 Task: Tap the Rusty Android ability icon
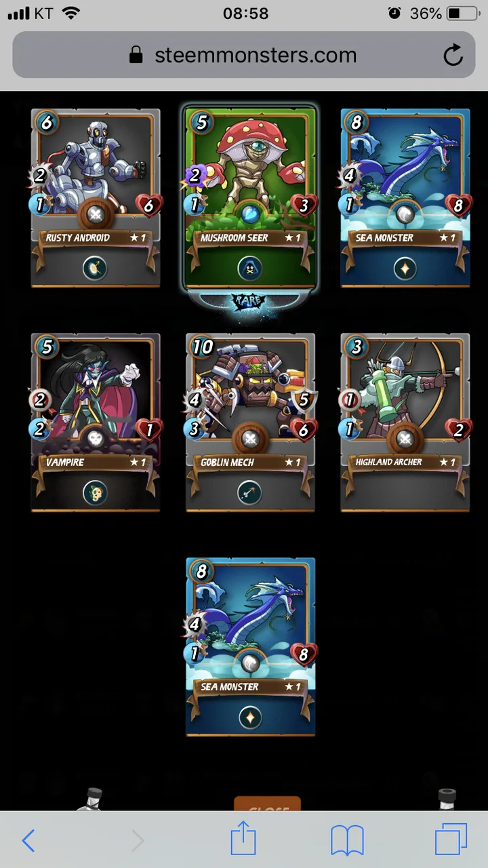[x=96, y=269]
